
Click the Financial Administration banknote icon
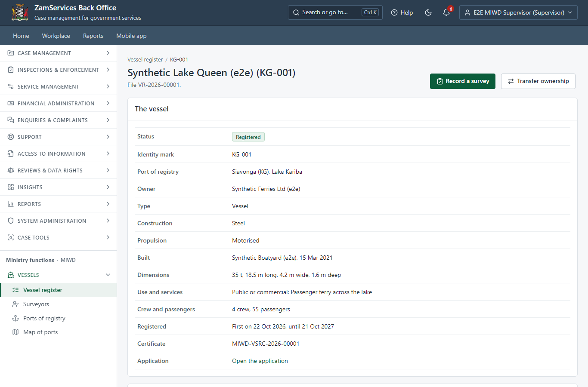tap(11, 103)
